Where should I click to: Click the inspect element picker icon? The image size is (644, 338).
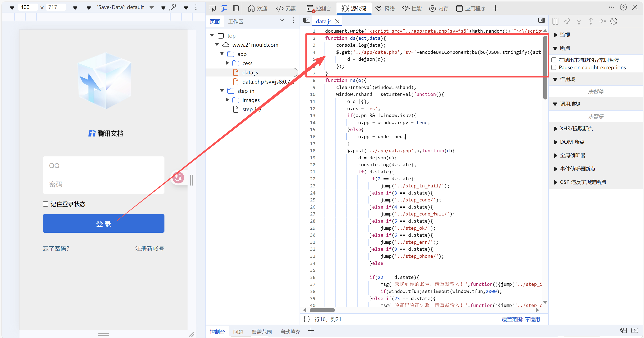coord(212,9)
